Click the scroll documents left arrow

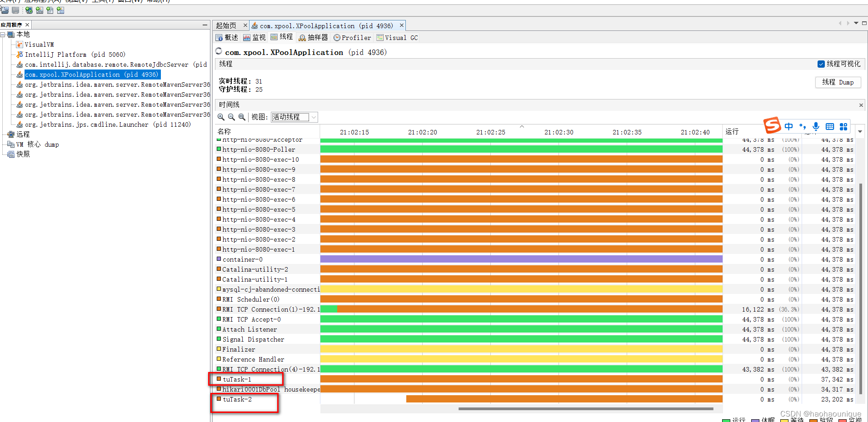(840, 23)
